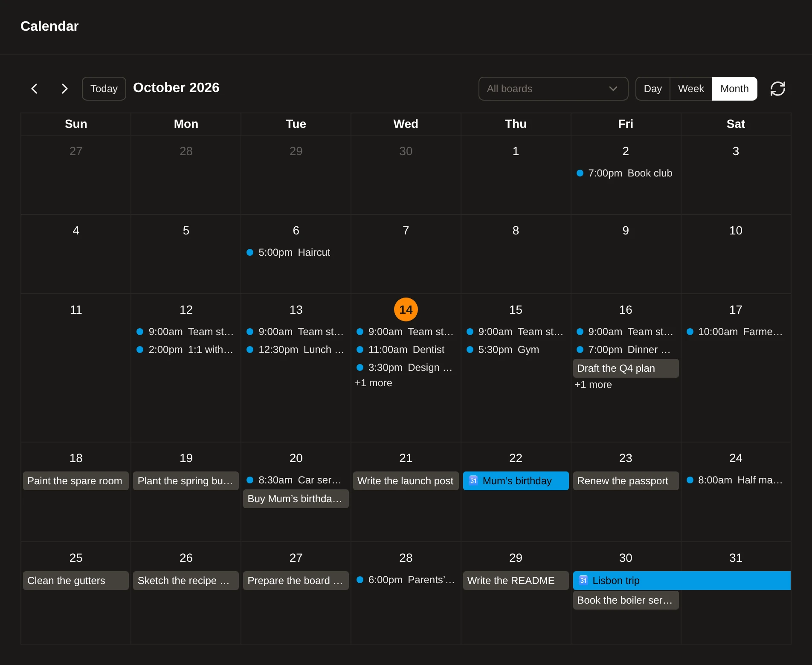812x665 pixels.
Task: Select today's date 14
Action: pos(406,309)
